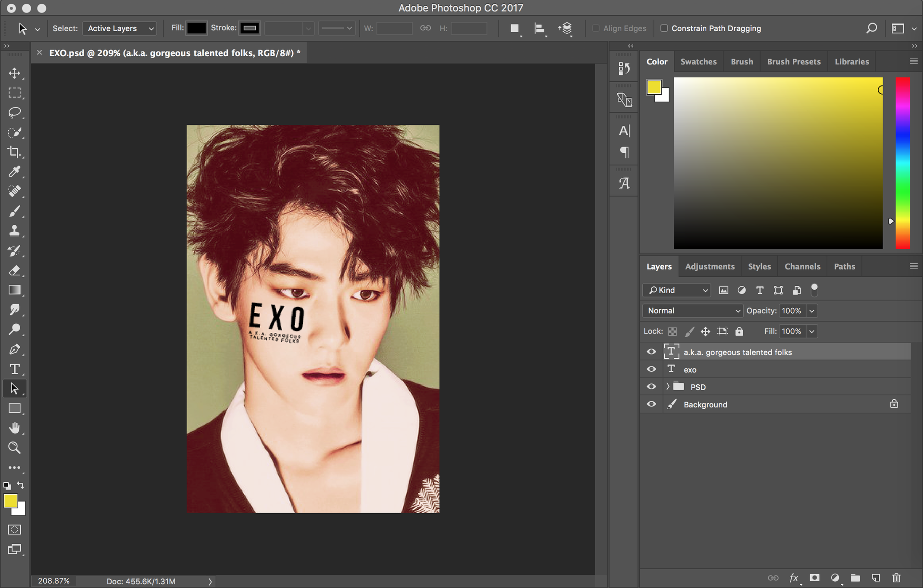The width and height of the screenshot is (923, 588).
Task: Open the Opacity value dropdown arrow
Action: pos(812,311)
